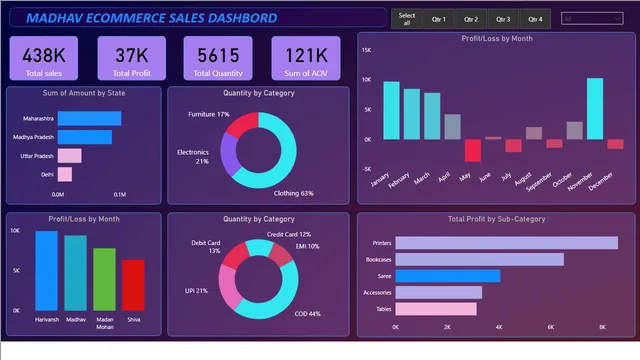Click the July loss bar
Screen dimensions: 640x360
coord(513,146)
